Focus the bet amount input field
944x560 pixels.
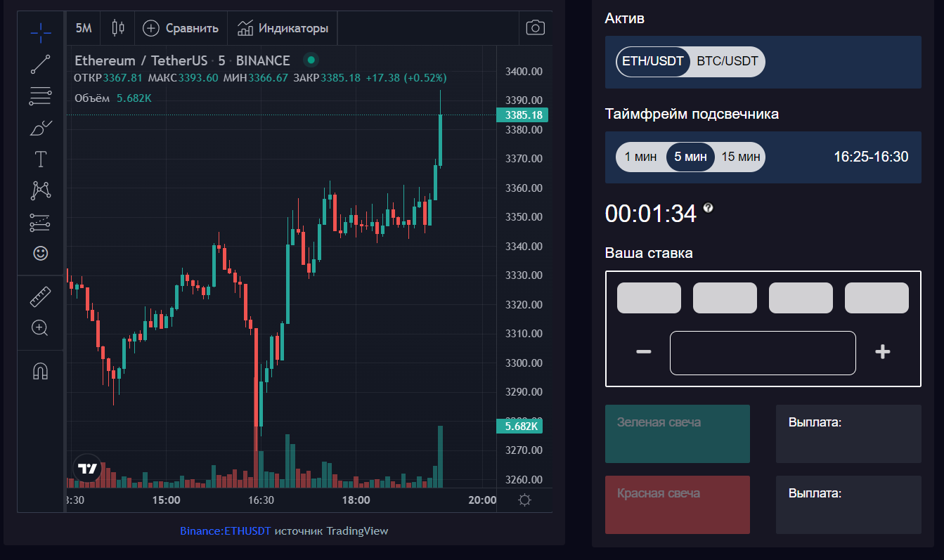763,353
